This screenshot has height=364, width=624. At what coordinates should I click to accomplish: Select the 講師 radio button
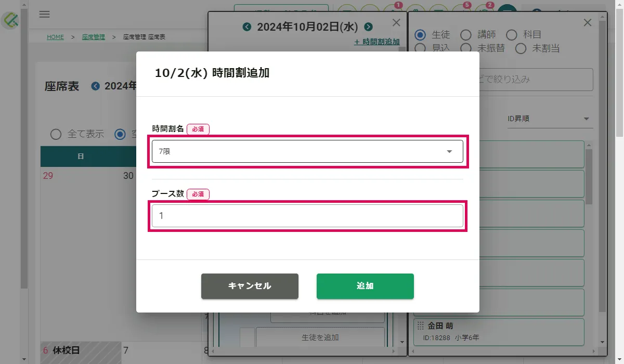click(466, 35)
